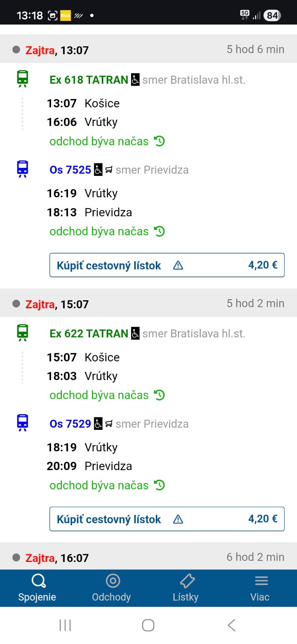
Task: Open the Lístky tickets tab
Action: pos(186,588)
